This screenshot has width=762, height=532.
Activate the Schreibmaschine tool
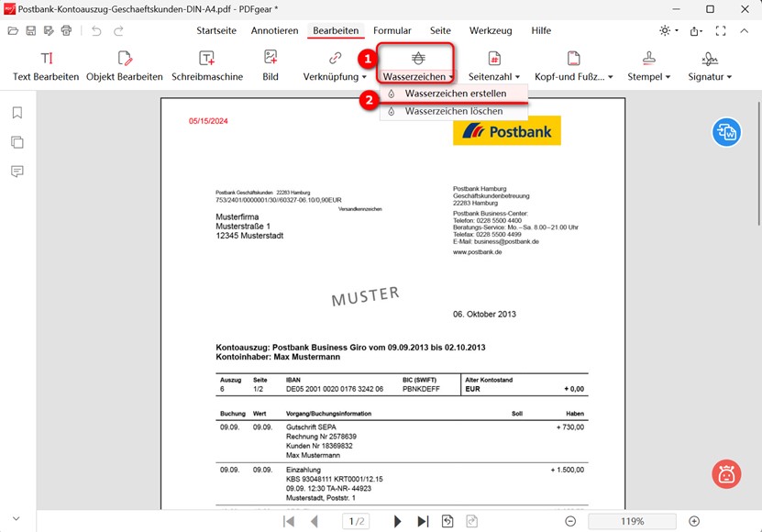point(207,66)
